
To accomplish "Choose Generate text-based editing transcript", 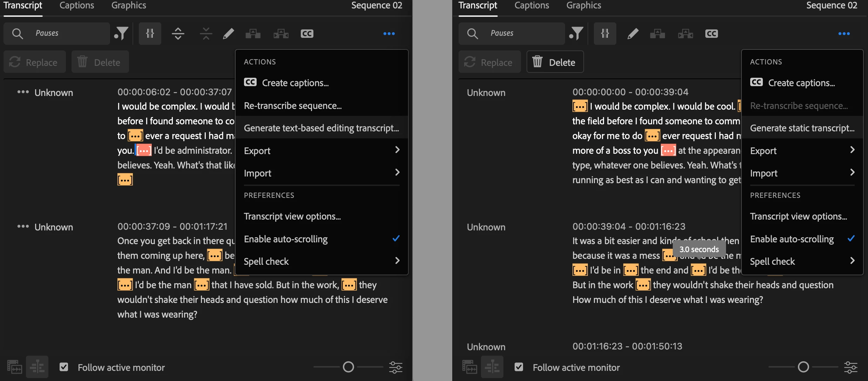I will pos(321,128).
